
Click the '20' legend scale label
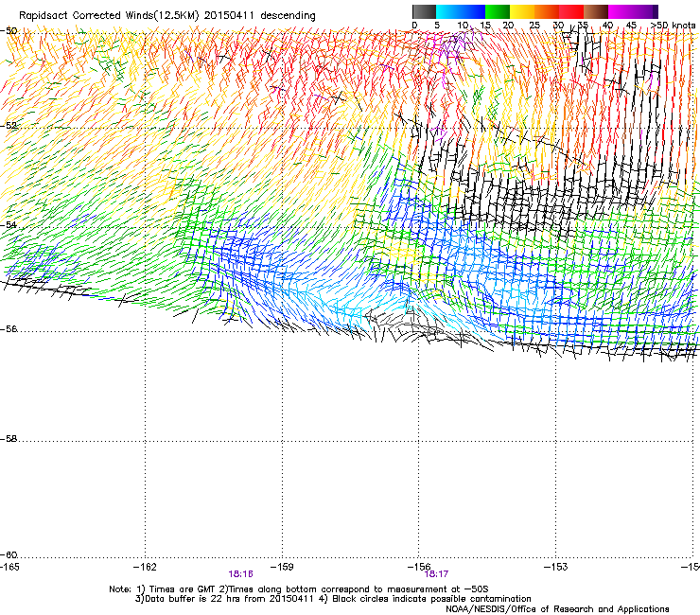(508, 26)
